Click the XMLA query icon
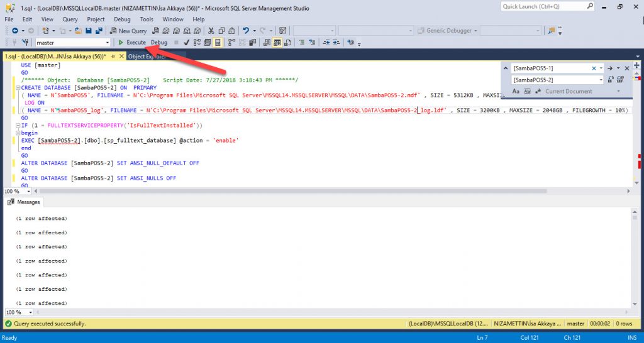Screen dimensions: 644x343 click(x=187, y=31)
